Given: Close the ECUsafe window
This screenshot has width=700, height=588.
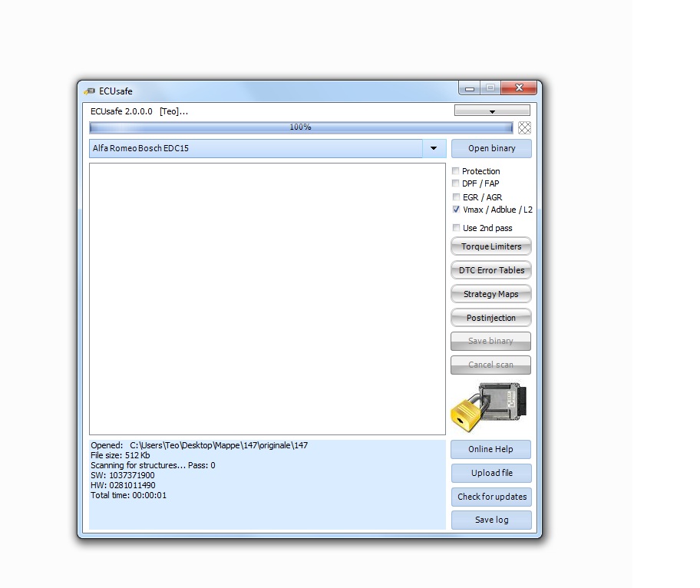Looking at the screenshot, I should (519, 88).
